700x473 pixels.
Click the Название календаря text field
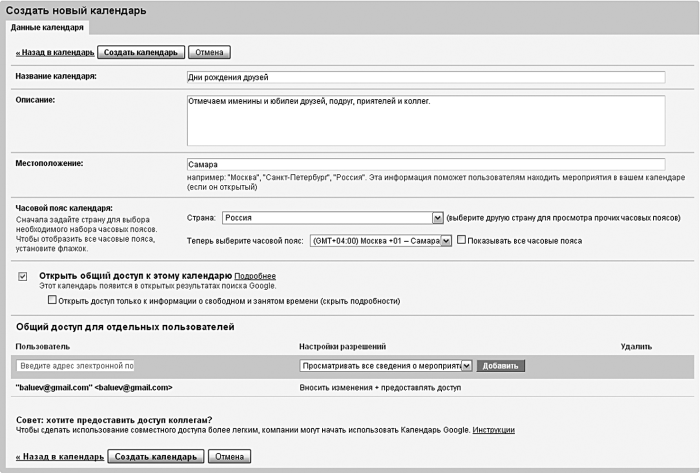pyautogui.click(x=425, y=76)
